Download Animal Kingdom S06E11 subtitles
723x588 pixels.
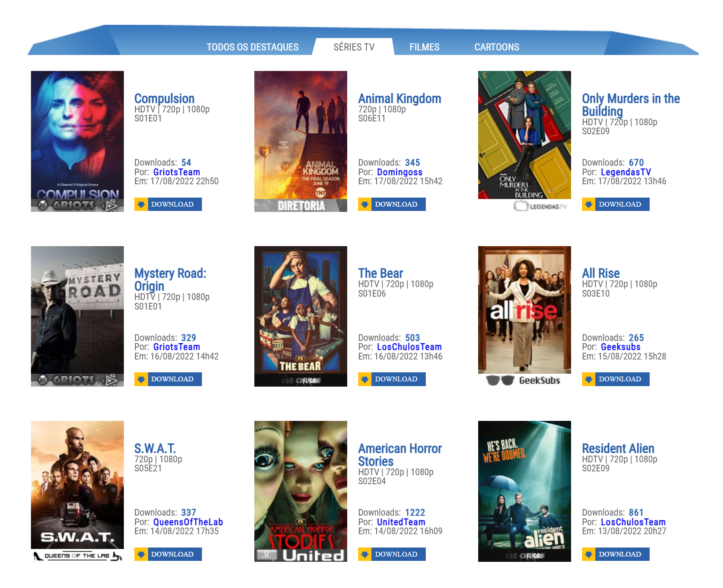coord(392,204)
